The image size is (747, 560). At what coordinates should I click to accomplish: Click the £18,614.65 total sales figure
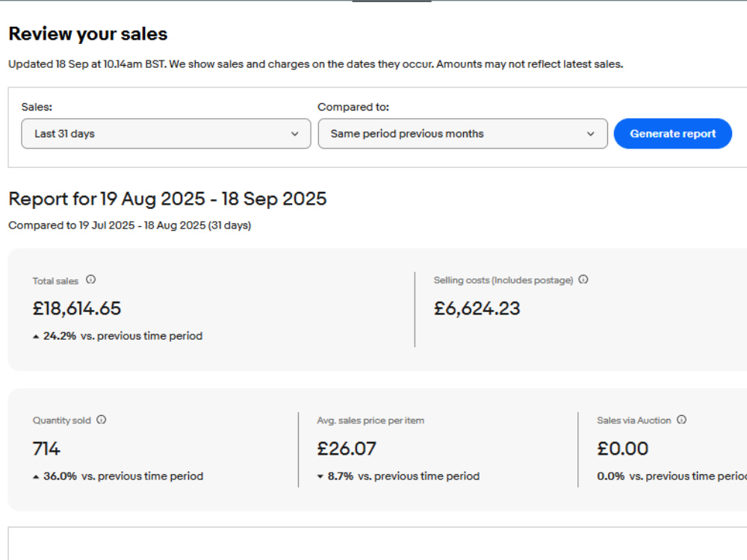[x=77, y=308]
